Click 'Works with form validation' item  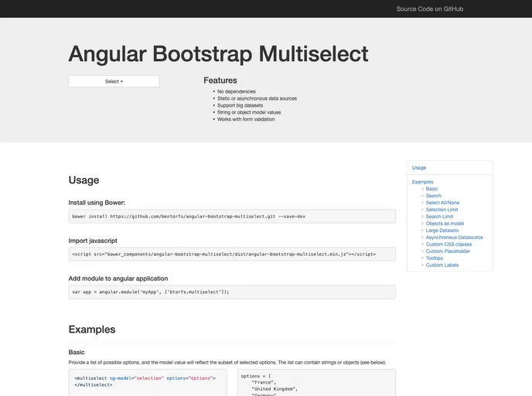(246, 119)
